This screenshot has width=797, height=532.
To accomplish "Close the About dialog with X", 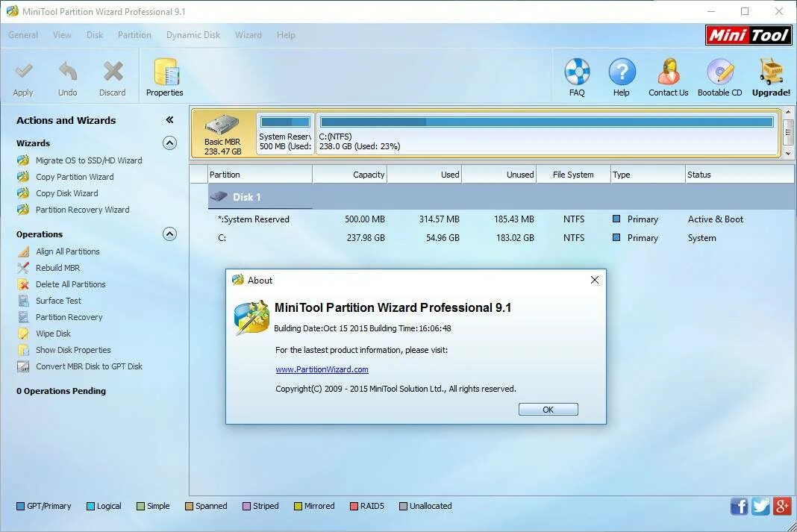I will pyautogui.click(x=595, y=280).
